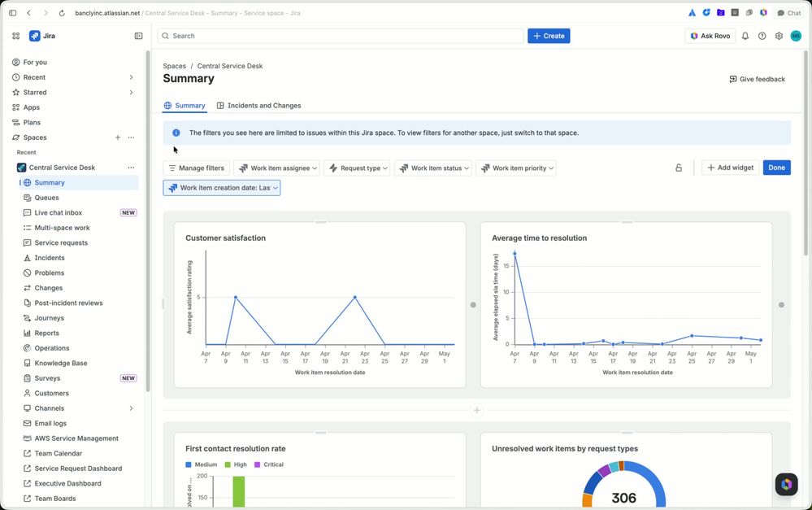Click the Done button
Screen dimensions: 812x510
776,168
